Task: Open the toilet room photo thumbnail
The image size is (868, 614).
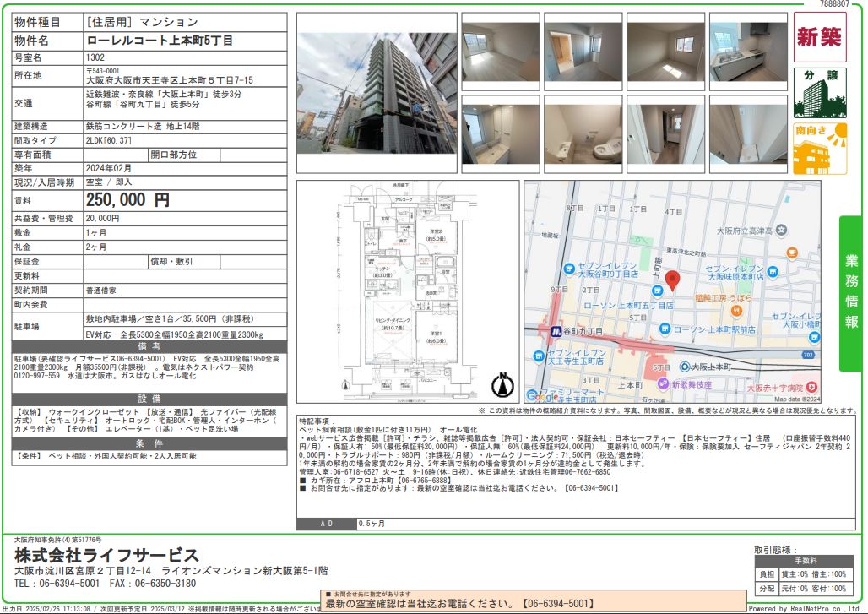Action: pyautogui.click(x=583, y=133)
